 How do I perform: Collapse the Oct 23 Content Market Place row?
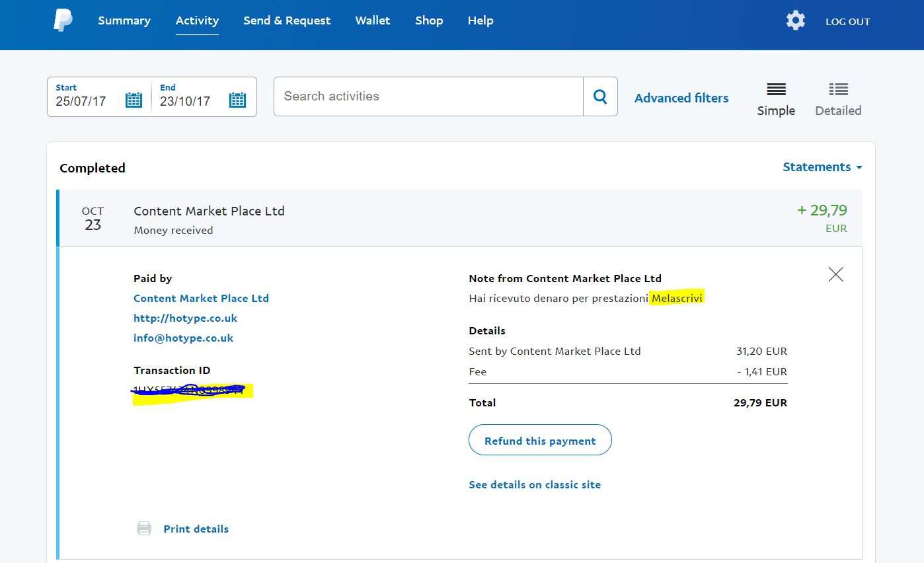pyautogui.click(x=460, y=219)
